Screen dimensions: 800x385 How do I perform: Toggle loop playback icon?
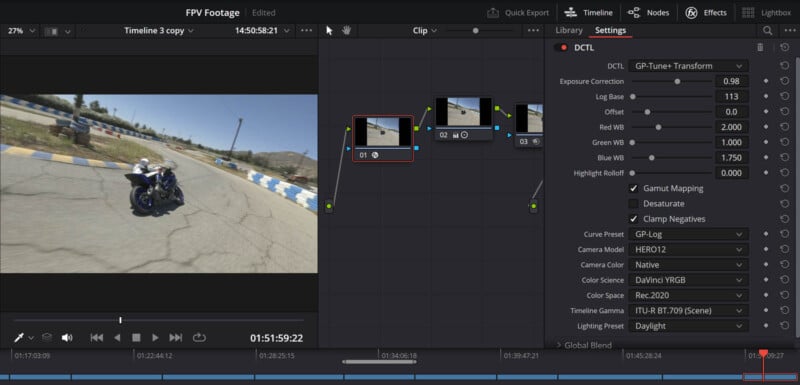click(x=198, y=338)
